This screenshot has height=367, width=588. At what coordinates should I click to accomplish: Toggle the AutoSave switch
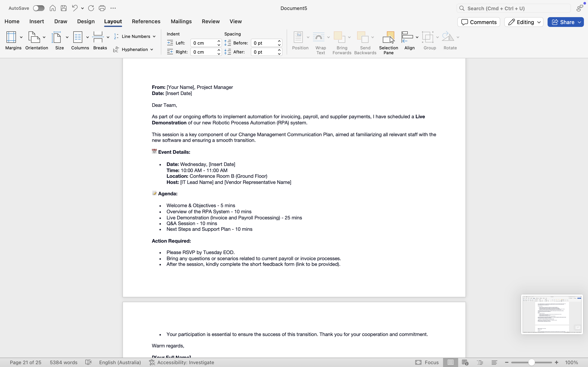click(39, 8)
